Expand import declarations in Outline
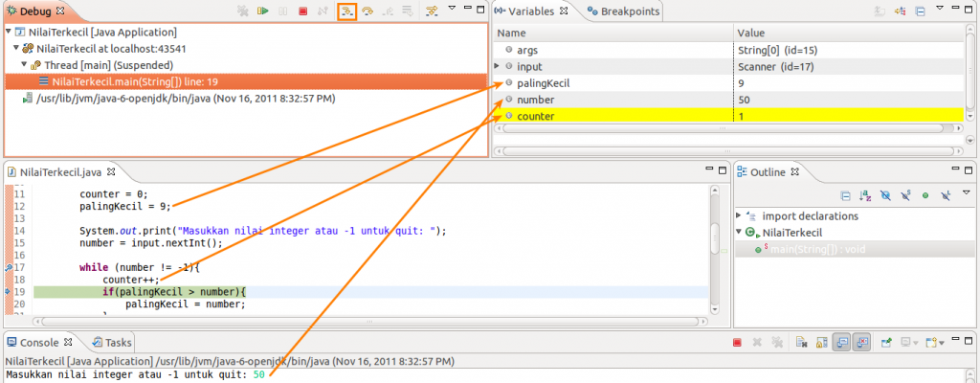The width and height of the screenshot is (980, 383). click(740, 215)
